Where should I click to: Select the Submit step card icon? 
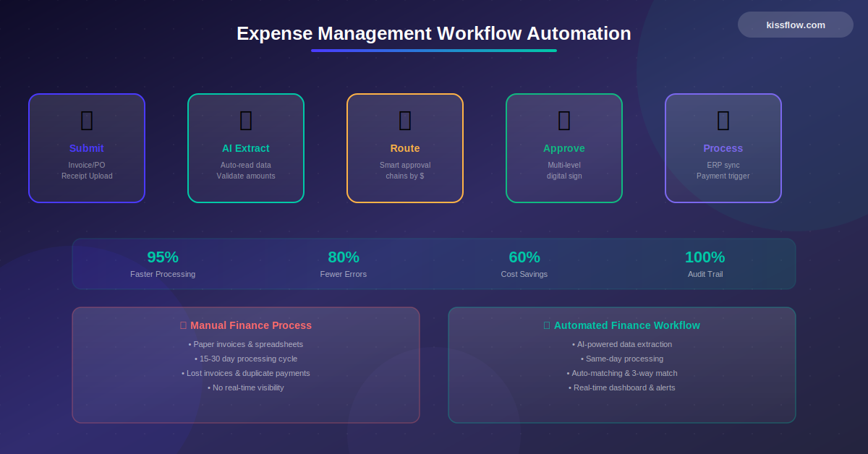coord(87,120)
